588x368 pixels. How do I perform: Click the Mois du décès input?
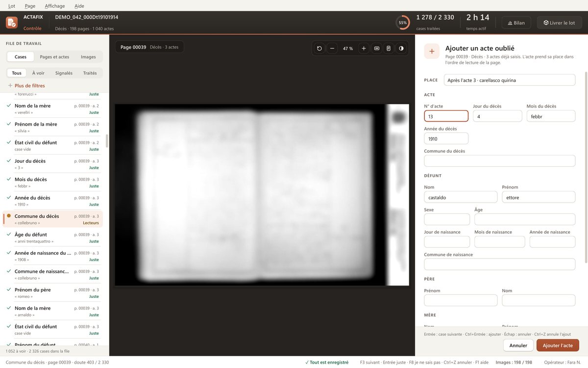[x=551, y=116]
